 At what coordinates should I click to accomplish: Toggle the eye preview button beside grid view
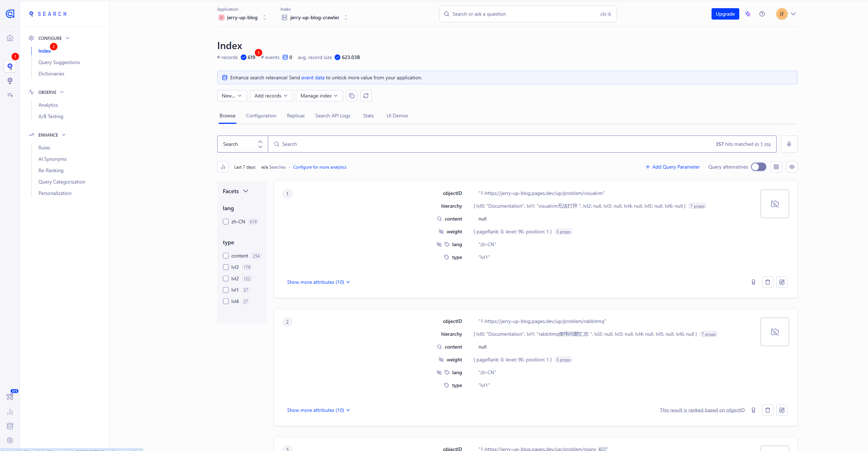[792, 167]
